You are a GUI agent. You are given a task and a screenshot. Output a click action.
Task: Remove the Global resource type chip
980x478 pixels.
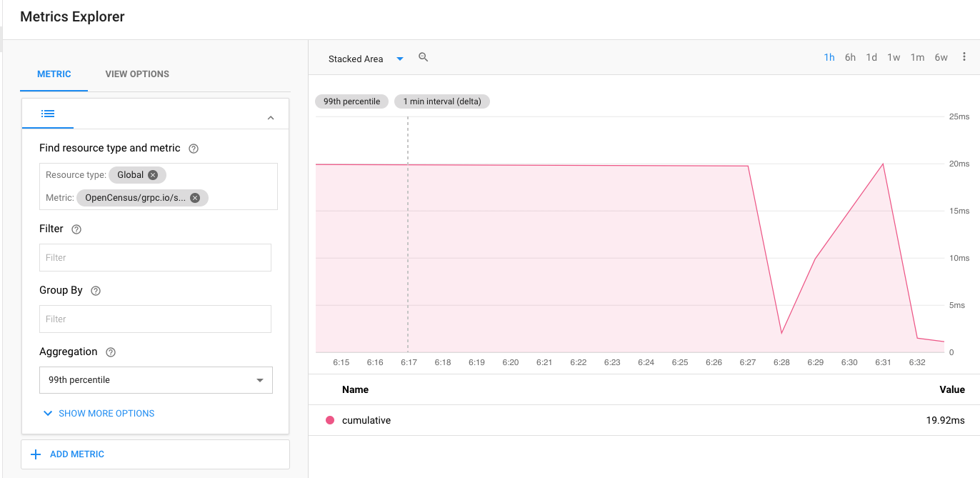[153, 175]
